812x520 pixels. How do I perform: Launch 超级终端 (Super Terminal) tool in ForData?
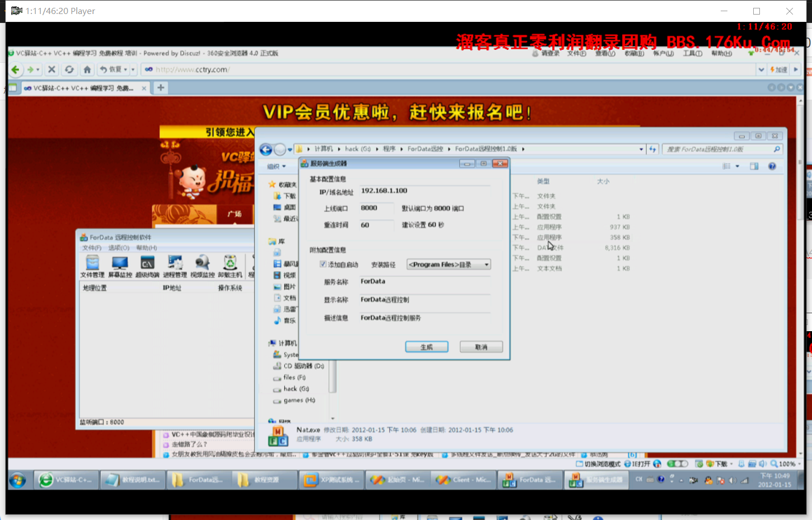[147, 266]
